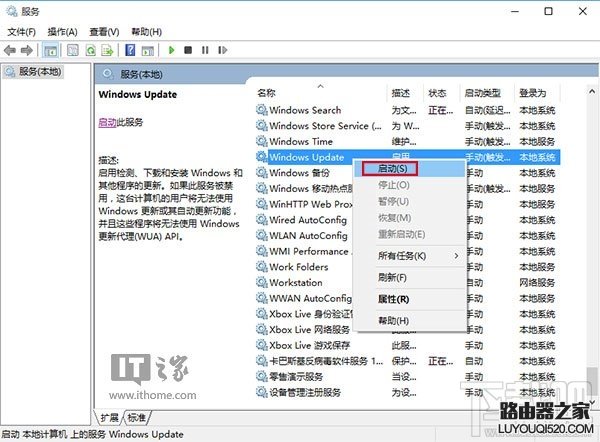Minimize the 服务 window
Viewport: 600px width, 442px height.
515,11
